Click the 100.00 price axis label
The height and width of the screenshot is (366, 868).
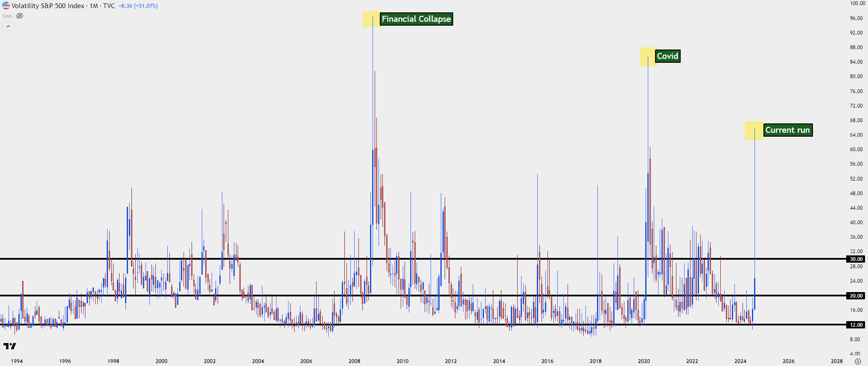[857, 3]
